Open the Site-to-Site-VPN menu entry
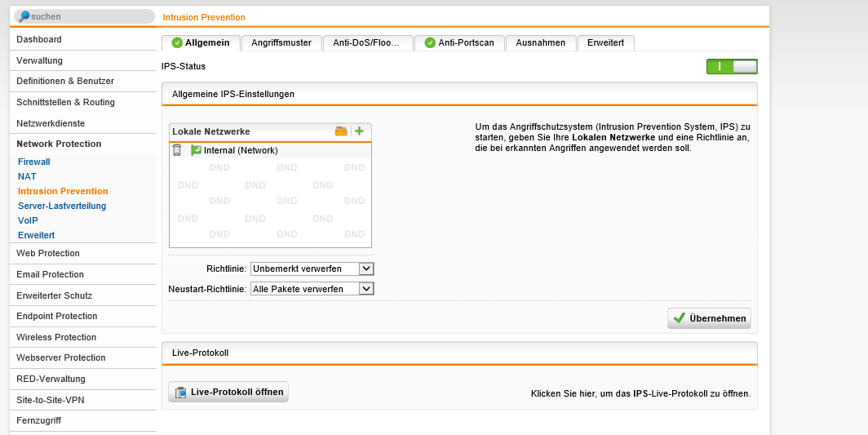868x435 pixels. coord(51,400)
